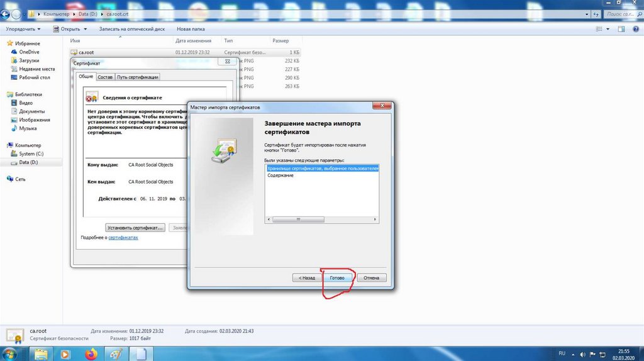Switch to the Путь сертификации tab
644x361 pixels.
click(137, 77)
